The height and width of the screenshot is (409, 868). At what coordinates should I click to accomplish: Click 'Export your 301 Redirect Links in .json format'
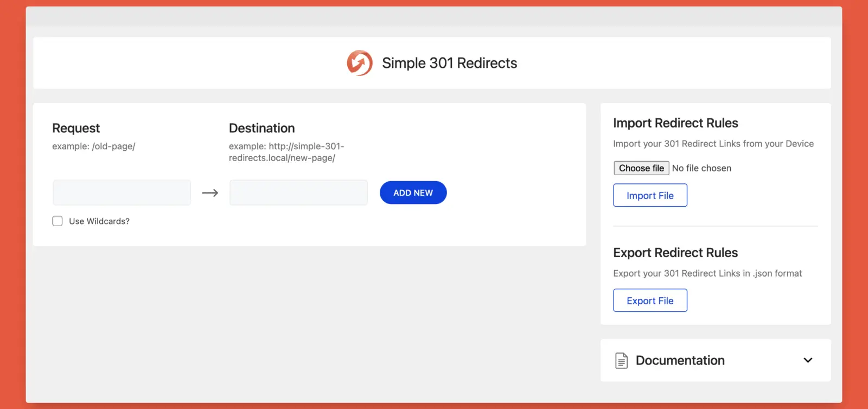pyautogui.click(x=707, y=273)
